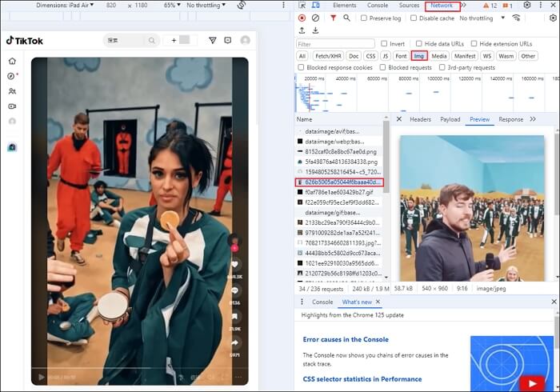
Task: Select the Img filter button
Action: click(x=419, y=56)
